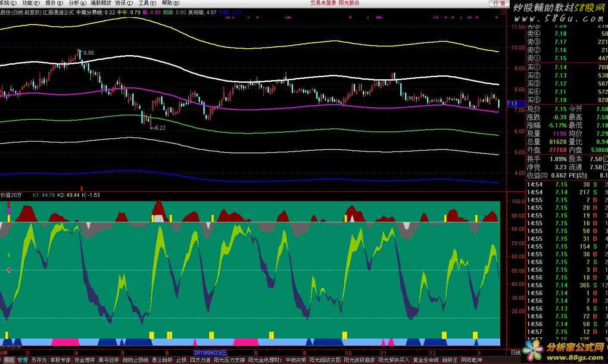Viewport: 608px width, 364px height.
Task: Switch to the 止损 indicator tab
Action: [x=181, y=360]
